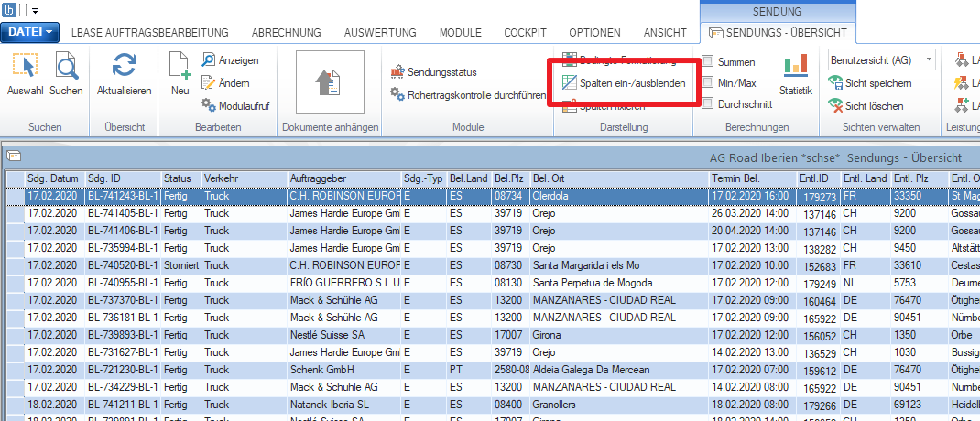Screen dimensions: 980x421
Task: Refresh the list with Aktualisieren
Action: (x=125, y=75)
